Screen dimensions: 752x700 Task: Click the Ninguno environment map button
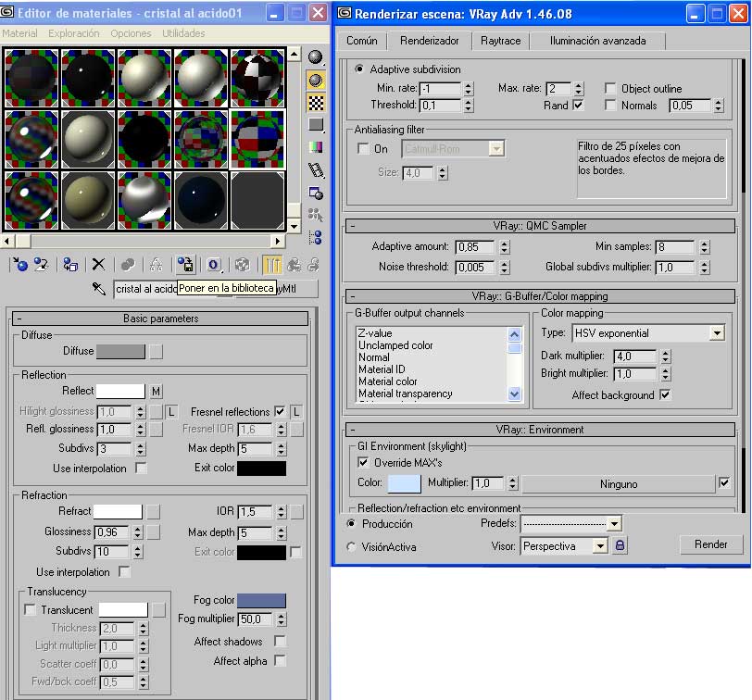pos(619,483)
